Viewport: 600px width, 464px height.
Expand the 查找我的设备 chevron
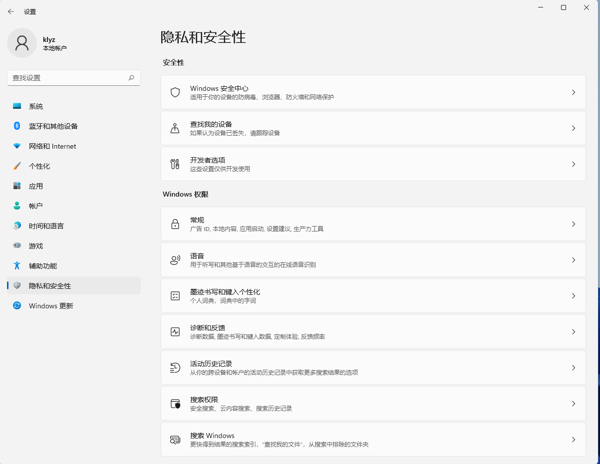point(573,128)
